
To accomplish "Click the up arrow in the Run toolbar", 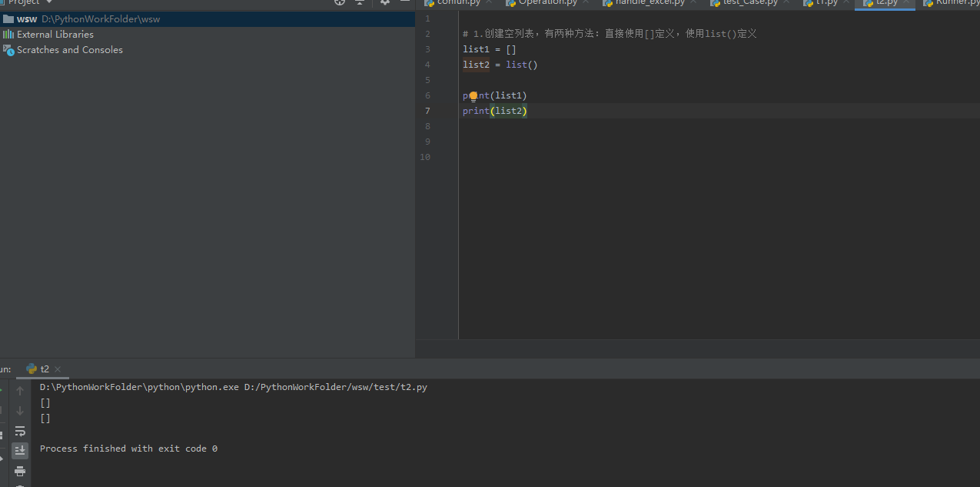I will point(19,390).
